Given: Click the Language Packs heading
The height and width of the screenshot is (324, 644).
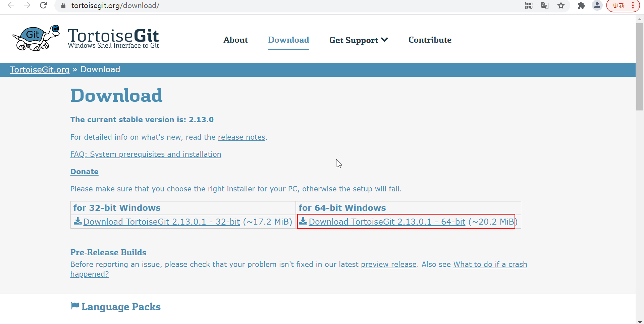Looking at the screenshot, I should click(121, 307).
